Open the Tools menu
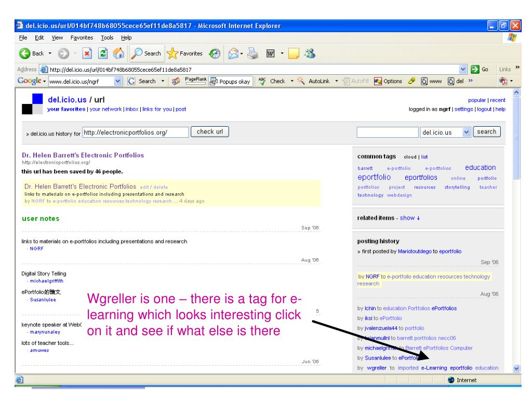 (x=107, y=37)
